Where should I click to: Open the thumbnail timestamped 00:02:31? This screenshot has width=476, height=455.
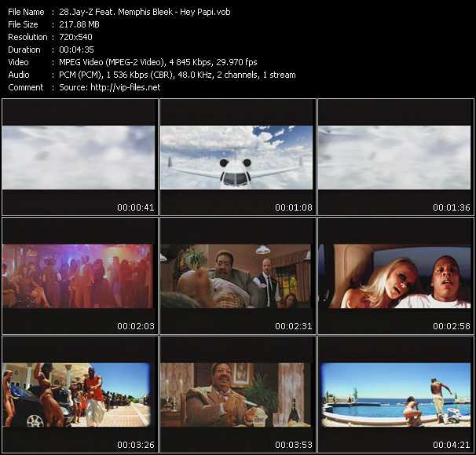coord(238,276)
